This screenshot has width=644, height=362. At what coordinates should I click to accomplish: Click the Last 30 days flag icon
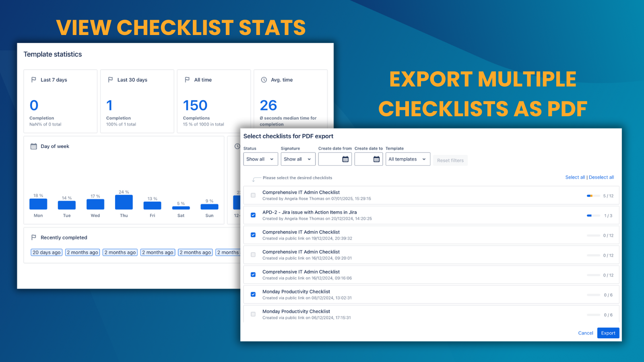tap(110, 79)
